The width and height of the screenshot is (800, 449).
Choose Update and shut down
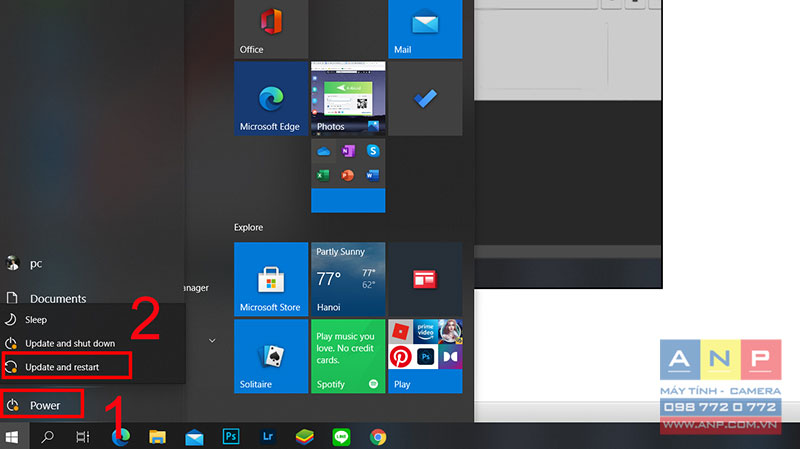[x=93, y=343]
